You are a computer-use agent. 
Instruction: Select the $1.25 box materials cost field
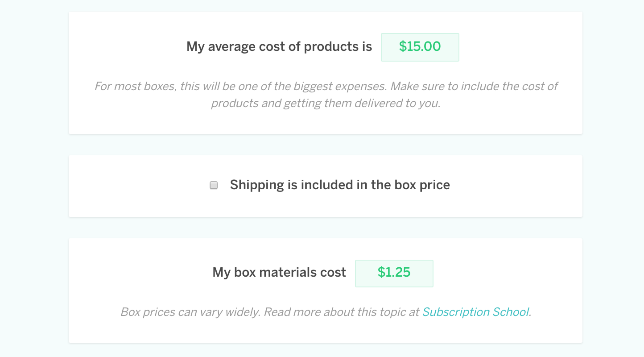click(394, 273)
